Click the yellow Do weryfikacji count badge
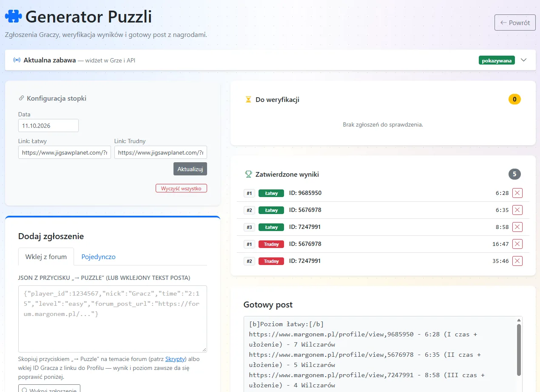This screenshot has height=392, width=540. point(514,100)
